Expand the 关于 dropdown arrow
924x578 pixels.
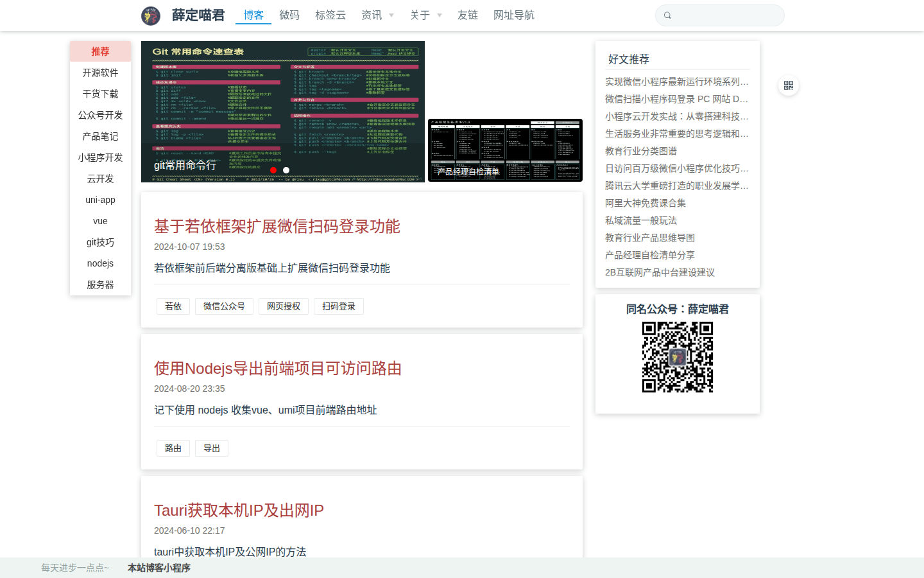440,15
